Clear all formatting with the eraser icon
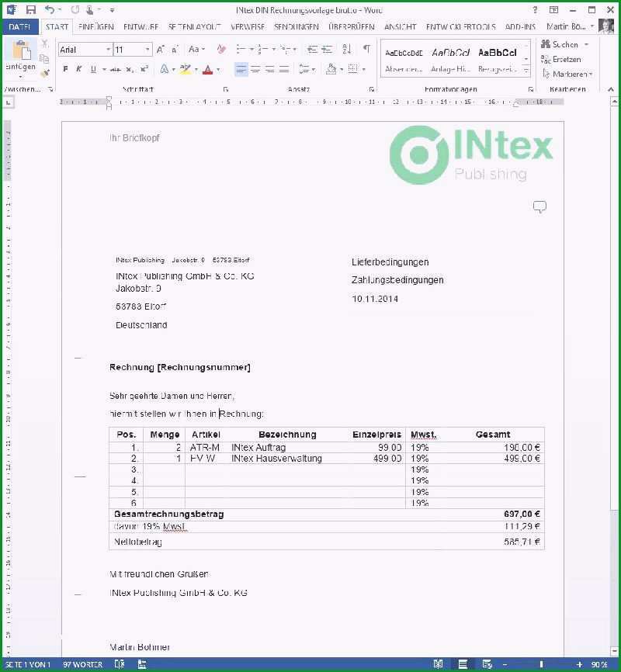The width and height of the screenshot is (621, 672). point(221,50)
